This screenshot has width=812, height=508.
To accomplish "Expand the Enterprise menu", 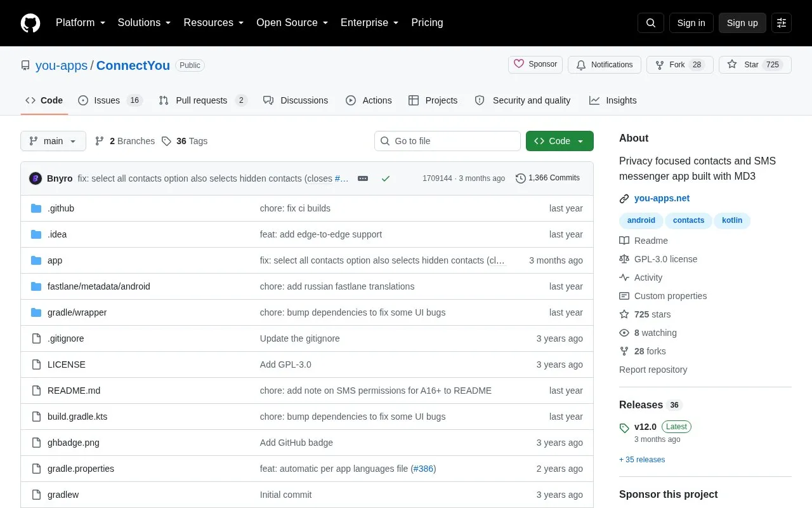I will pos(370,23).
